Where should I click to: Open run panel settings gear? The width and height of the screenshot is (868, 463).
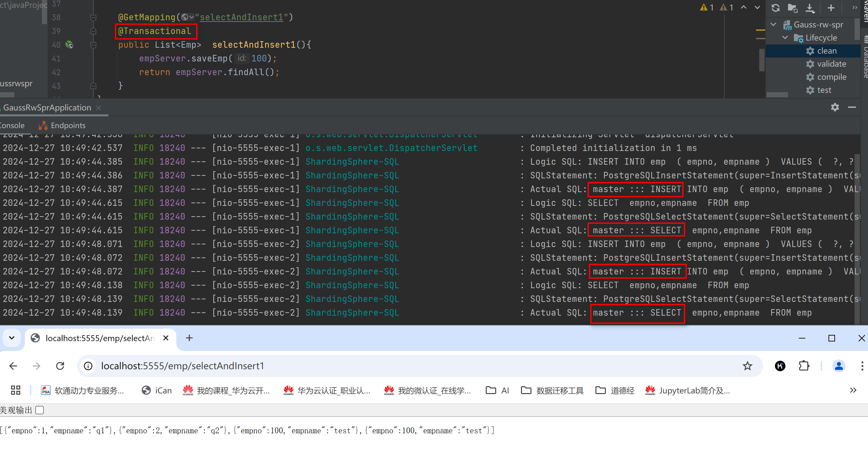pos(835,107)
